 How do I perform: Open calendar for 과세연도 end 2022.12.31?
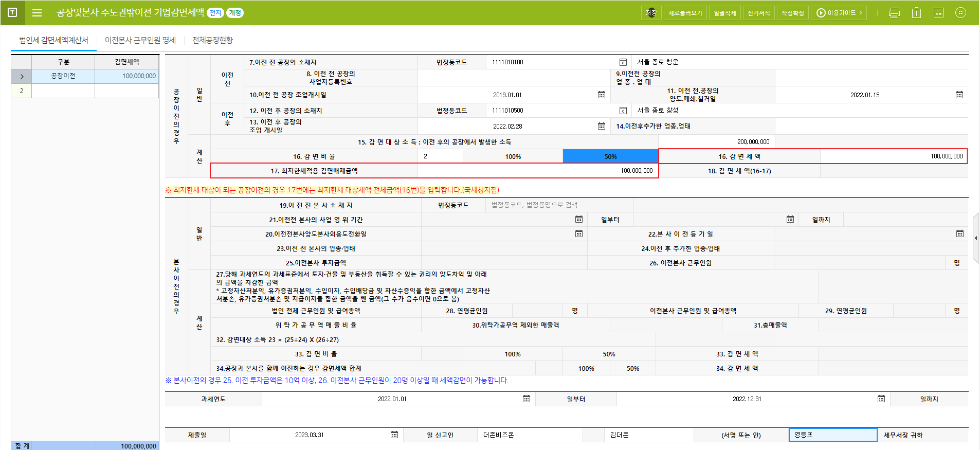(x=881, y=399)
